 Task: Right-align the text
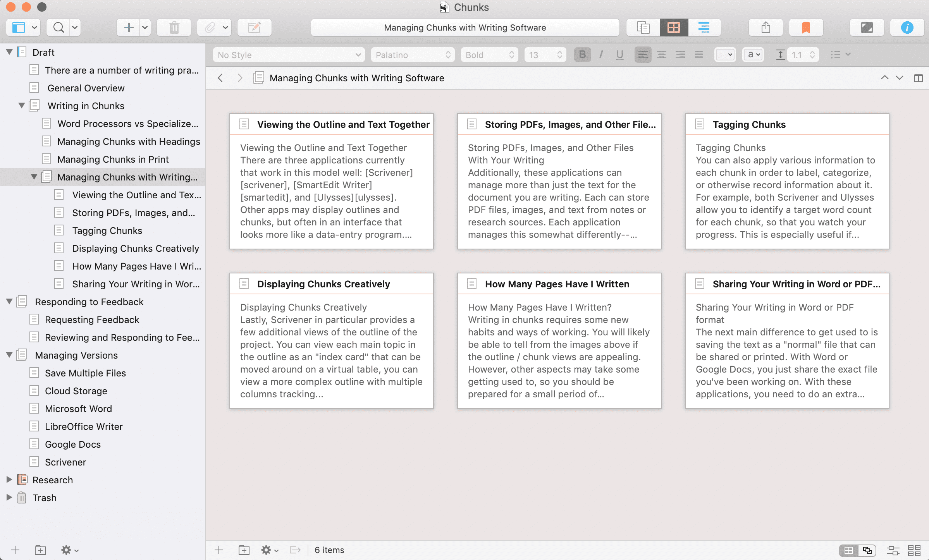coord(680,55)
